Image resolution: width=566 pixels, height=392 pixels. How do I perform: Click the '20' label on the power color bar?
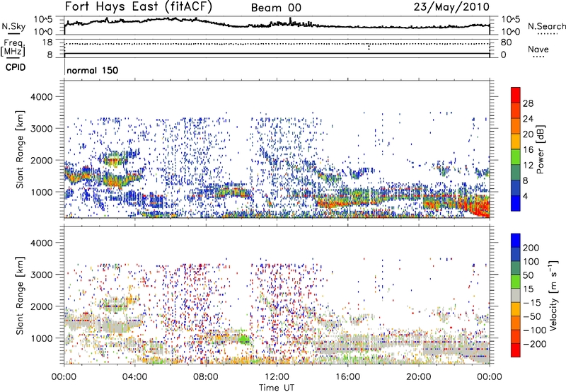[x=528, y=134]
